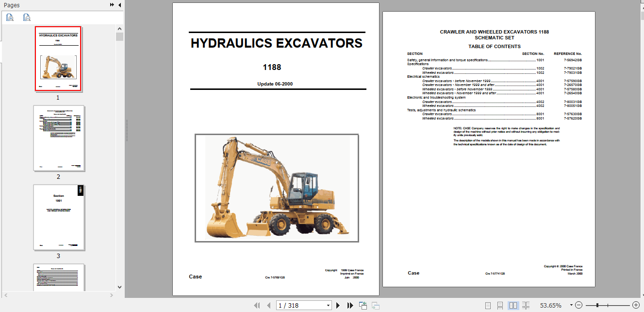
Task: Click the excavator photo on cover page
Action: click(277, 188)
